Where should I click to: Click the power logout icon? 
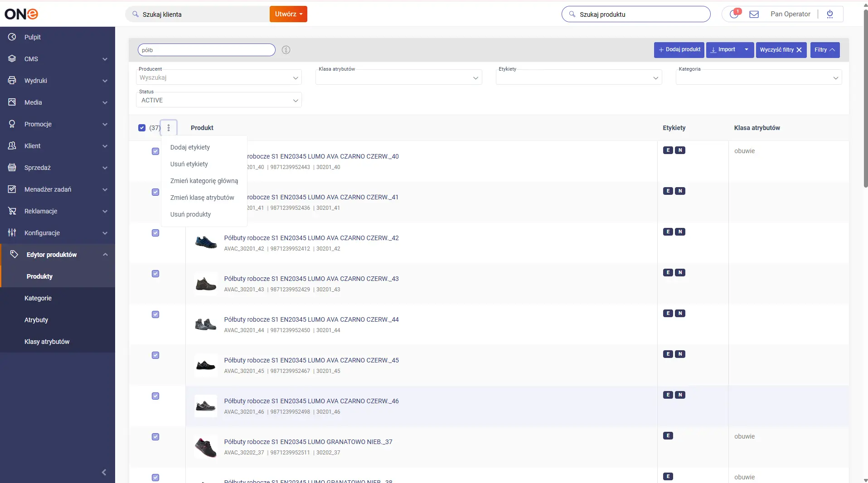(829, 14)
